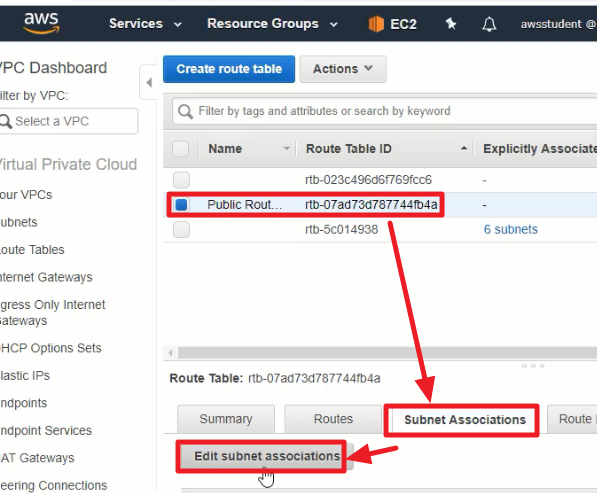Open the notifications bell icon
This screenshot has height=493, width=597.
coord(489,24)
